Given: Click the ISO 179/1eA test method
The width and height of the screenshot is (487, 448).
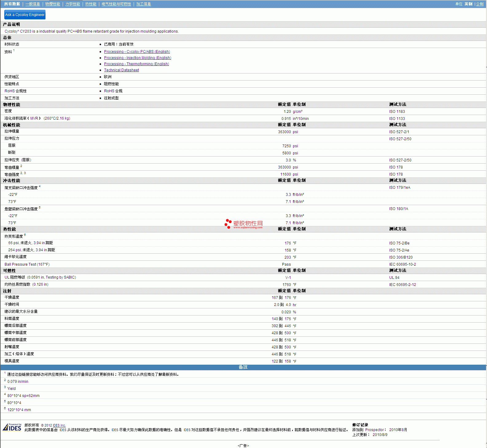Looking at the screenshot, I should [x=400, y=188].
